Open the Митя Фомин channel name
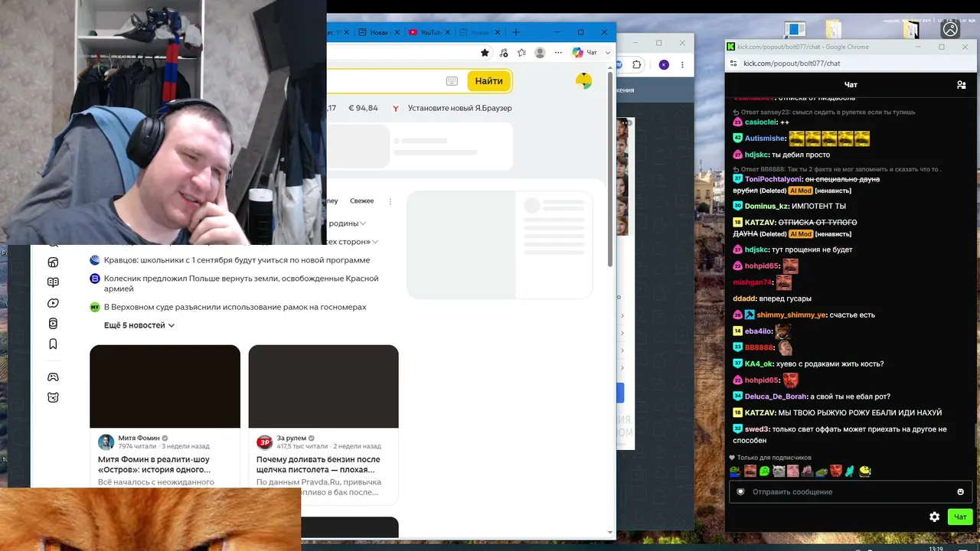 [x=139, y=439]
